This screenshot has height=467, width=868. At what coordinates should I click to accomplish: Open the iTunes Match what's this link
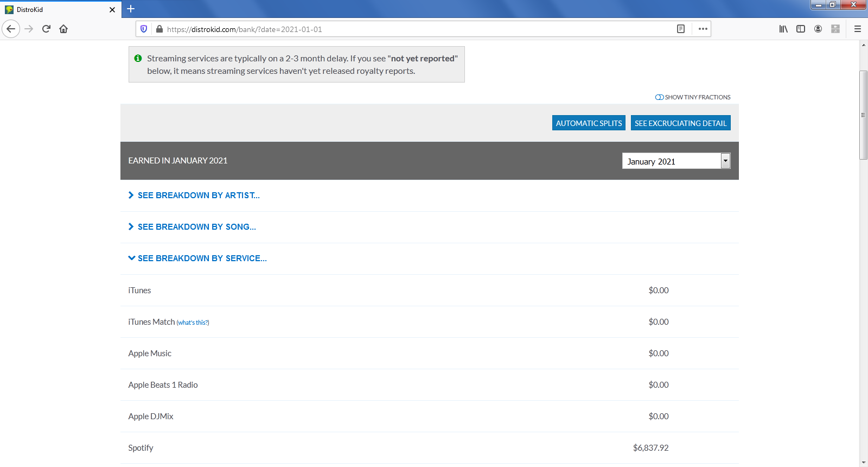(193, 323)
